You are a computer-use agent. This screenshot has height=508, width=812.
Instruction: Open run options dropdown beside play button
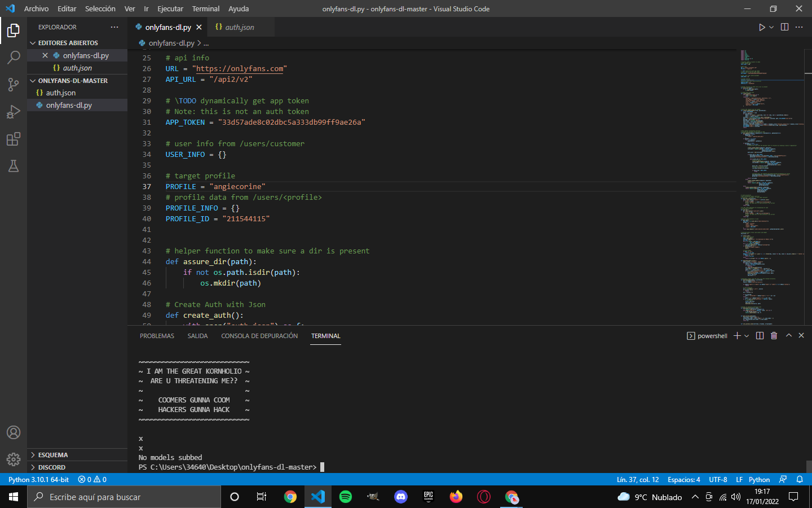click(x=771, y=27)
